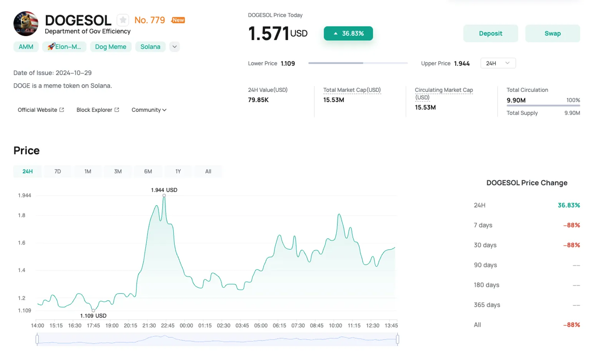
Task: Open Official Website external link icon
Action: (61, 110)
